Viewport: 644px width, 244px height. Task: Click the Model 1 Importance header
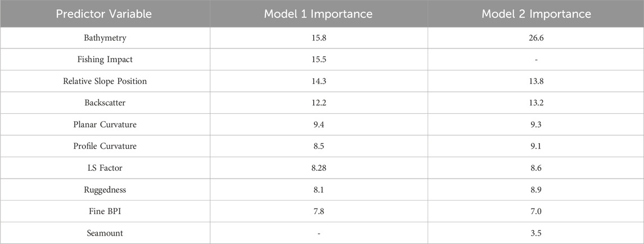click(x=318, y=15)
